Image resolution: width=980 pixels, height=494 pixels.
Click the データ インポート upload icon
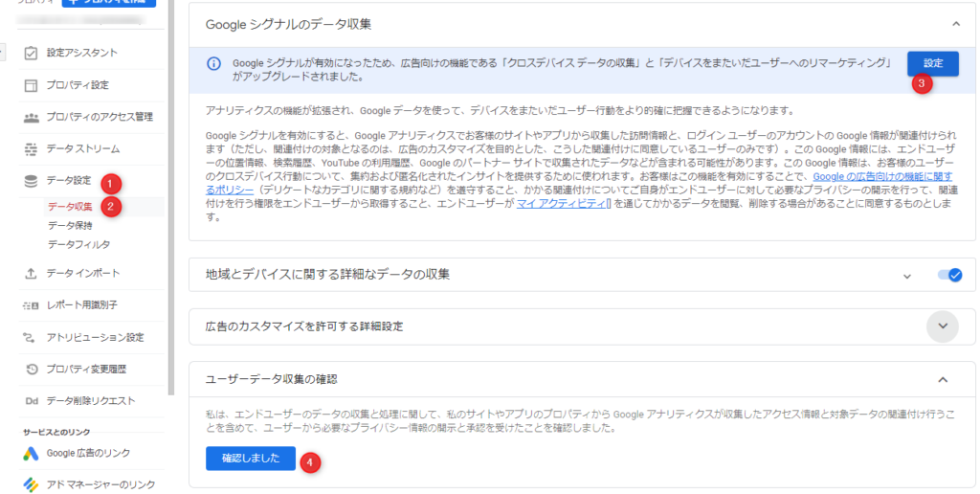31,273
